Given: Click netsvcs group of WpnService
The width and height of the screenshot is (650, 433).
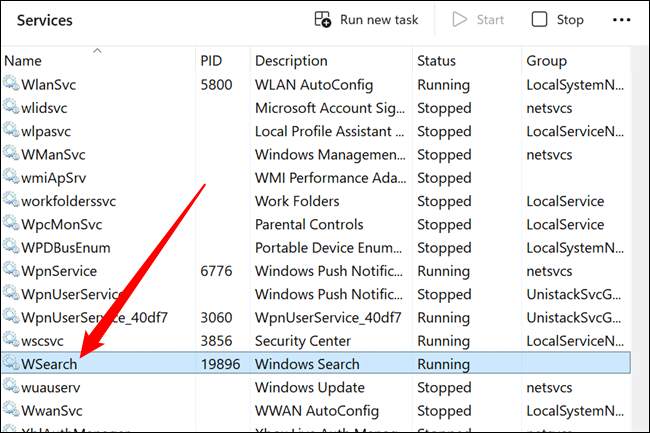Looking at the screenshot, I should click(x=549, y=271).
